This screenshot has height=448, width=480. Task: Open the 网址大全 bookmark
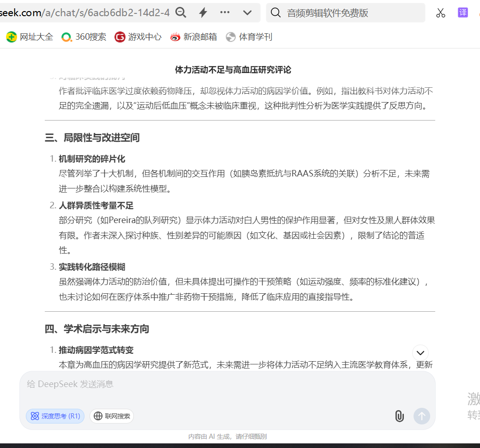(30, 37)
